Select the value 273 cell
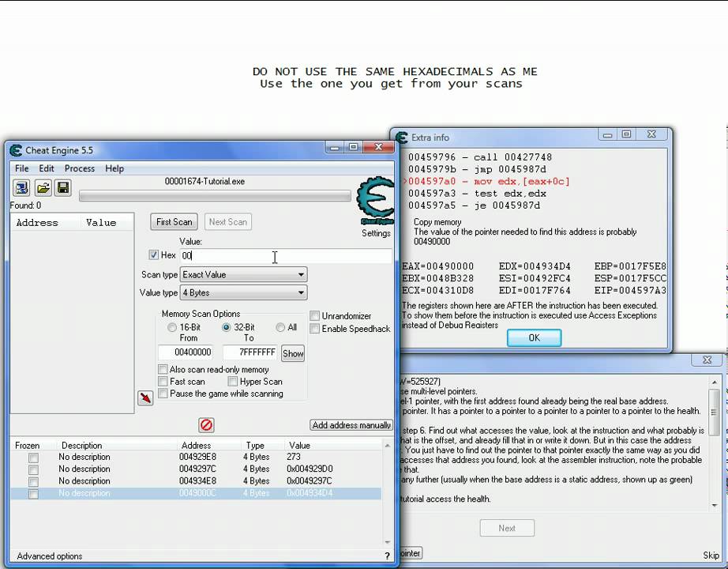This screenshot has height=569, width=728. (x=294, y=457)
